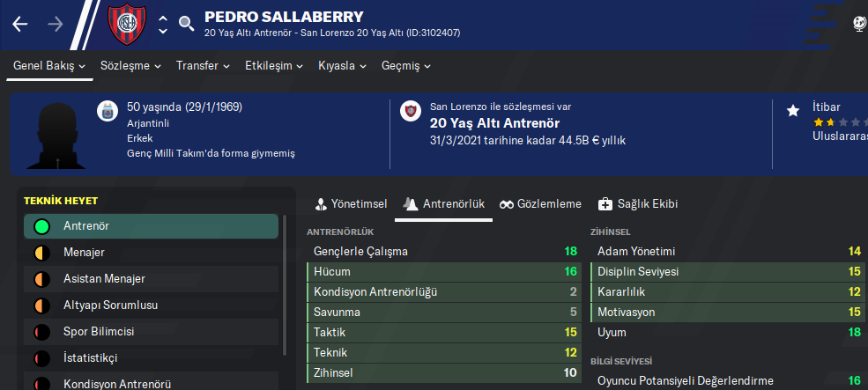Click the globe icon at top right

[860, 24]
